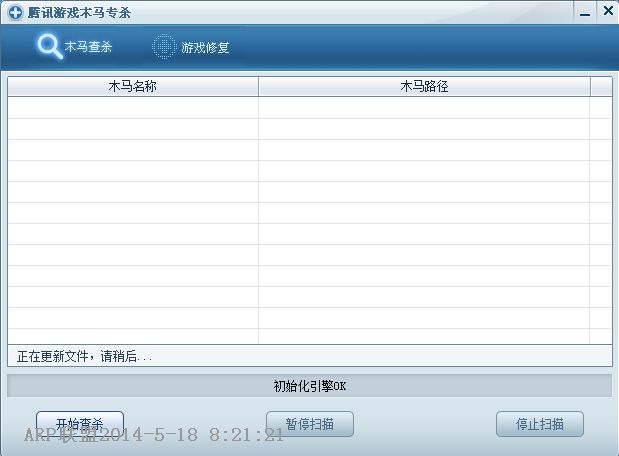Click the blue plus app icon in title bar

(x=15, y=13)
